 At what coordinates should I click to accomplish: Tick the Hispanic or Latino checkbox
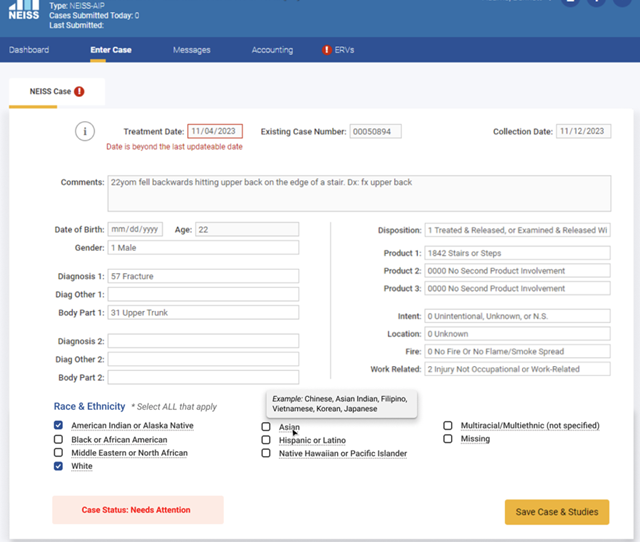(266, 440)
